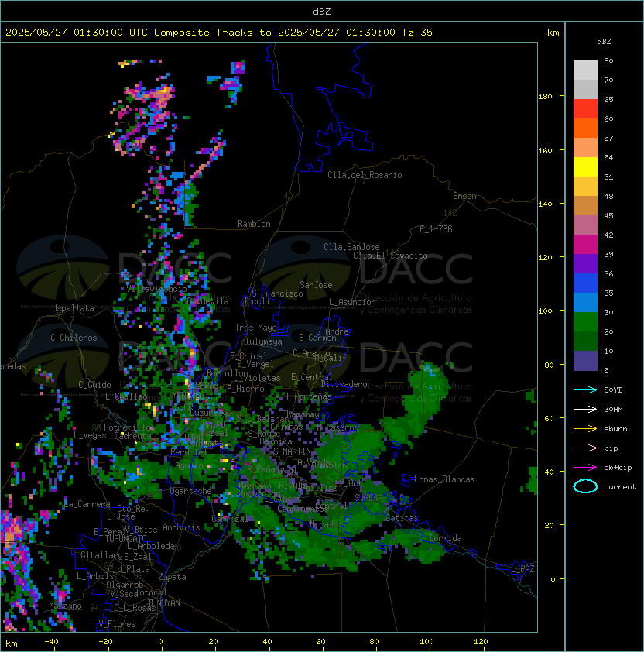
Task: Click the '180' tick on the vertical km axis
Action: coord(545,97)
